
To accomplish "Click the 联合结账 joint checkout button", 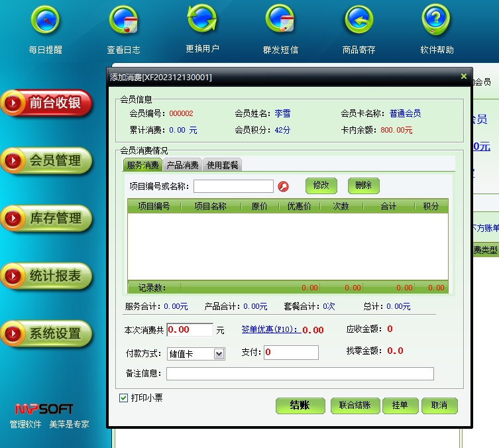I will (x=355, y=406).
